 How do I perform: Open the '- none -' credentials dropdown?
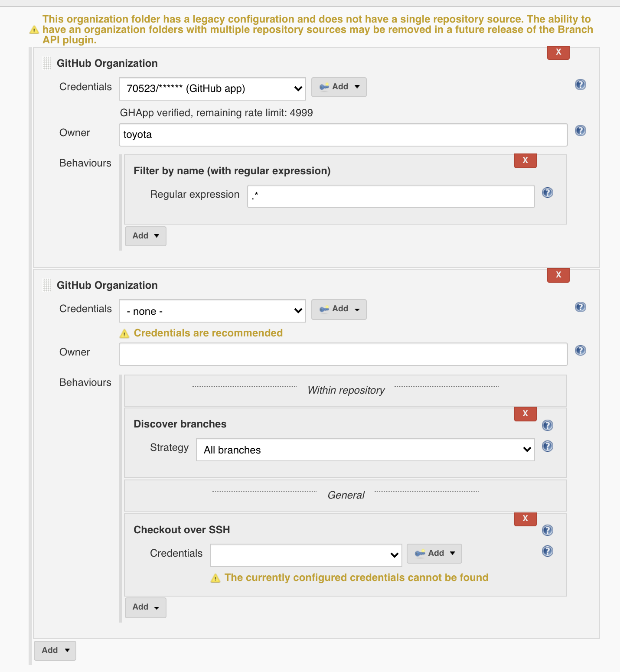pyautogui.click(x=212, y=311)
